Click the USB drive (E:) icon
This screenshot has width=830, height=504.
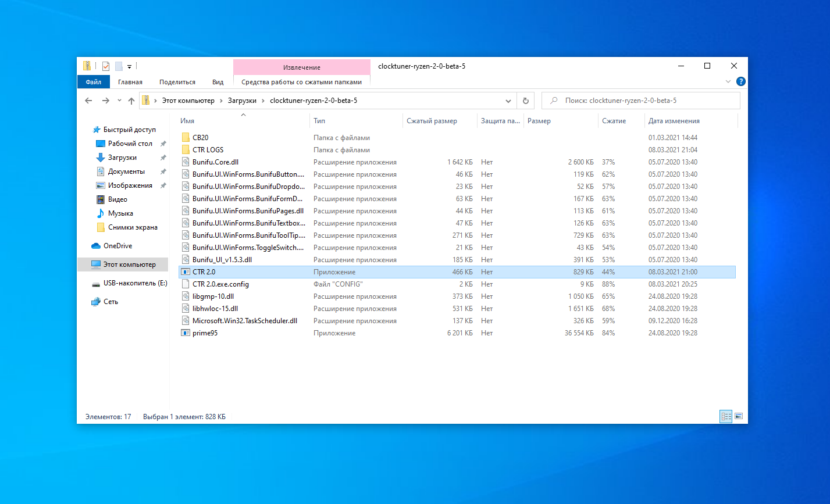pyautogui.click(x=96, y=284)
